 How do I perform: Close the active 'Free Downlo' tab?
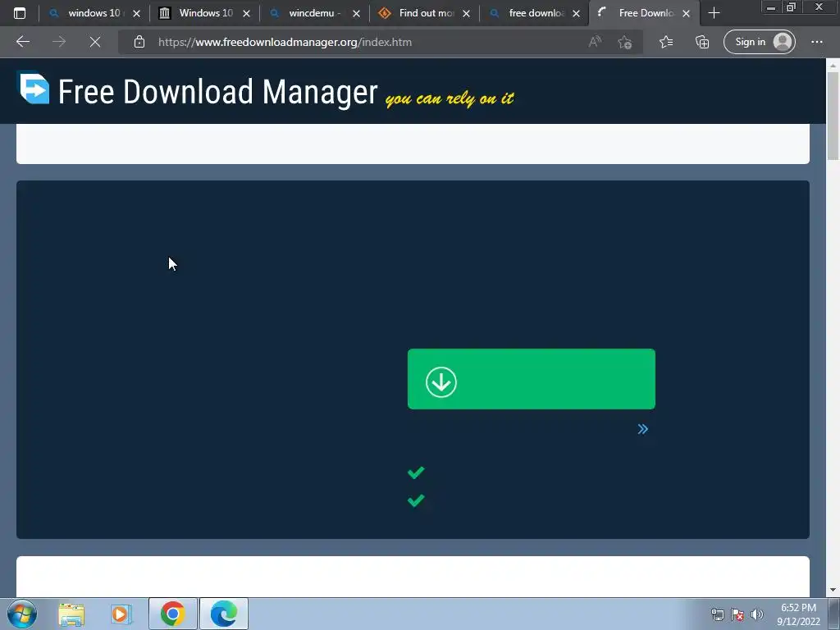coord(687,14)
